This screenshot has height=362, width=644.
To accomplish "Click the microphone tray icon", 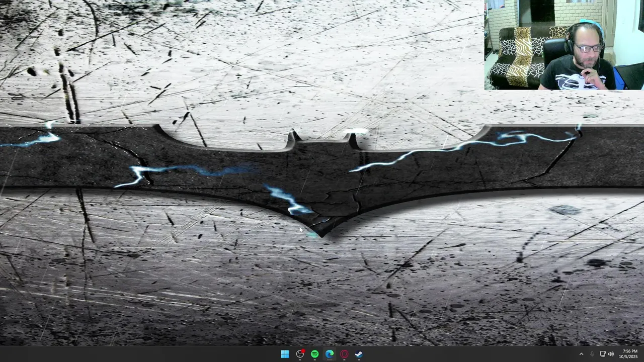I will click(592, 354).
